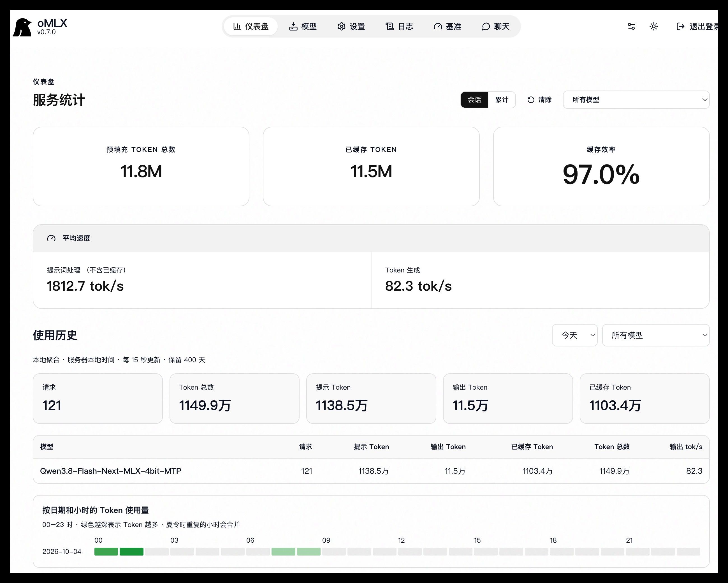
Task: Click the 2026-10-04 date row label
Action: pos(62,552)
